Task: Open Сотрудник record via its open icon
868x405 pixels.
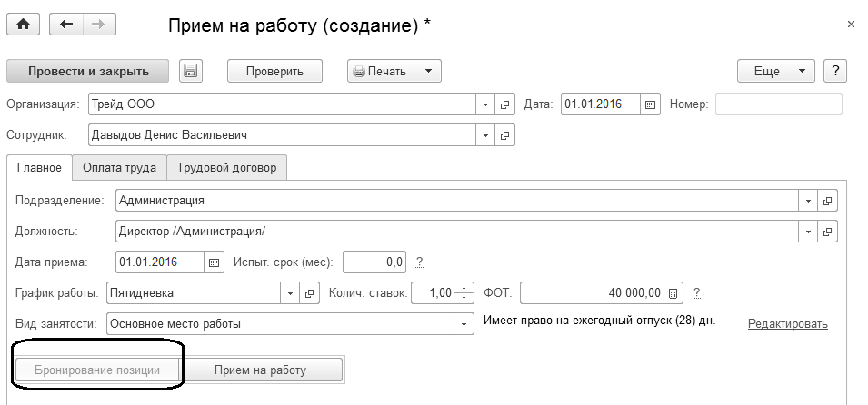Action: (x=504, y=135)
